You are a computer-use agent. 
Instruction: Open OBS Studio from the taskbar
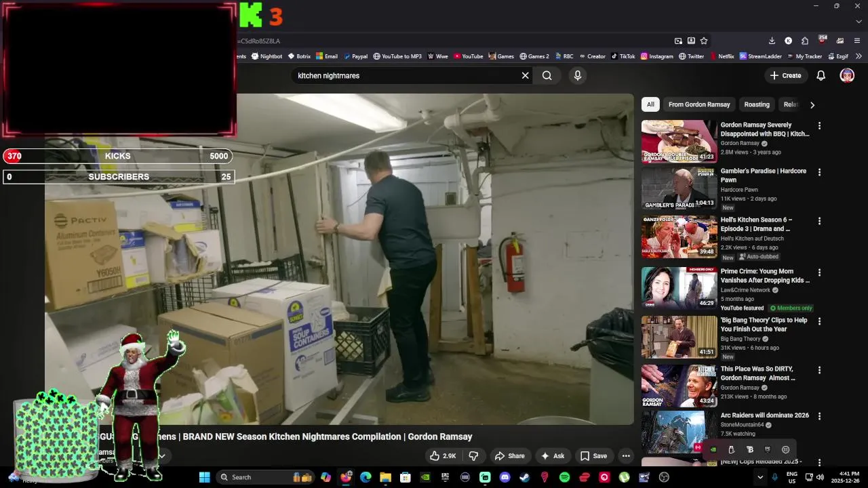point(664,477)
